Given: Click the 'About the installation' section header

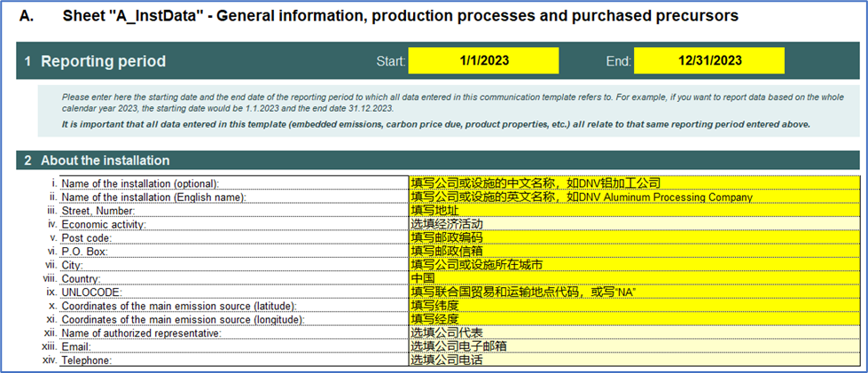Looking at the screenshot, I should pos(106,160).
